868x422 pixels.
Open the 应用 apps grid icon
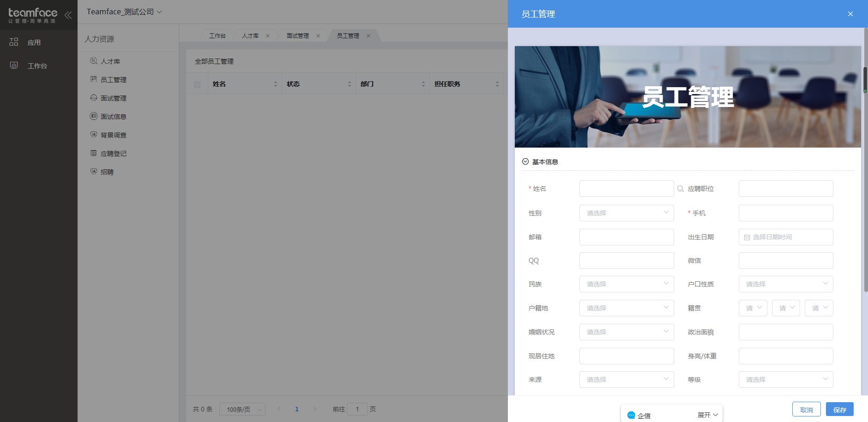click(x=14, y=42)
